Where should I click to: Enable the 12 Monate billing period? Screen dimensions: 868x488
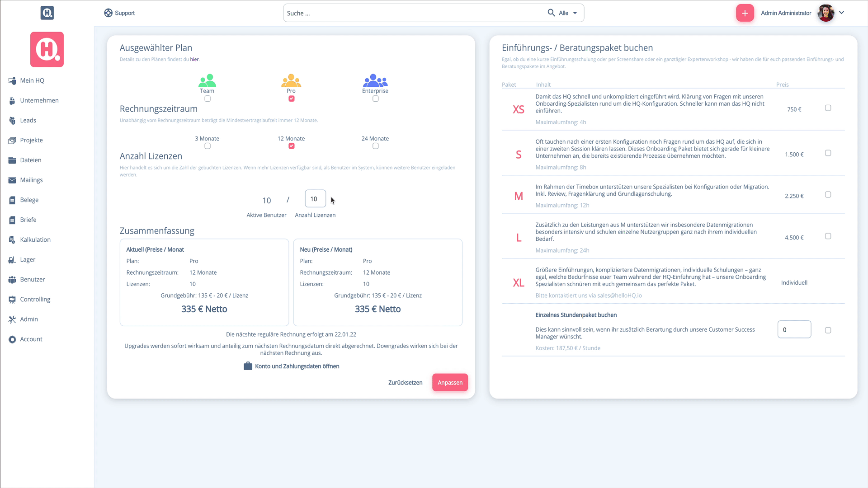click(291, 146)
